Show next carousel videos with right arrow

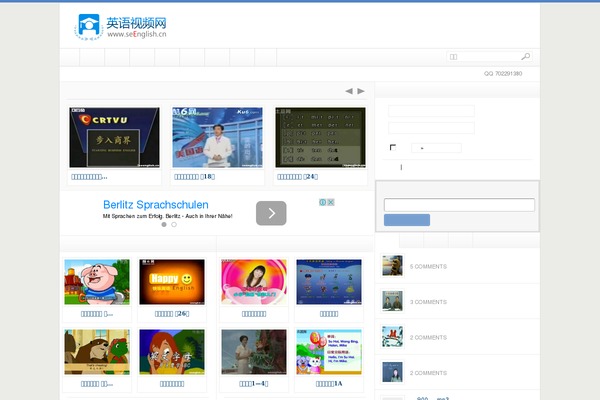pos(361,91)
